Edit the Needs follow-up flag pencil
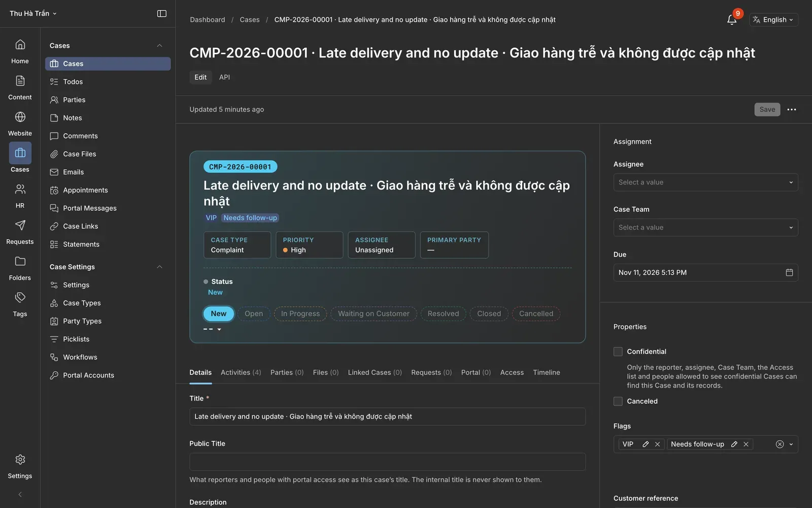812x508 pixels. (x=734, y=444)
